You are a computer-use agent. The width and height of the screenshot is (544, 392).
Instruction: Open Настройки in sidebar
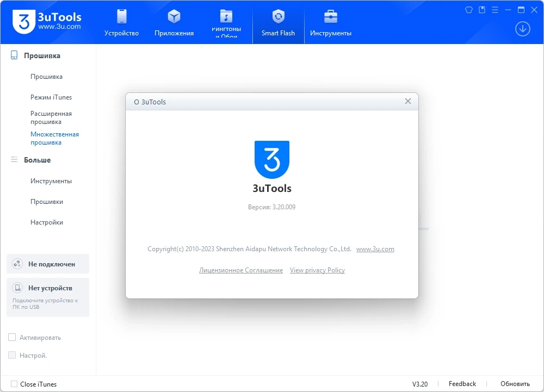pos(46,222)
